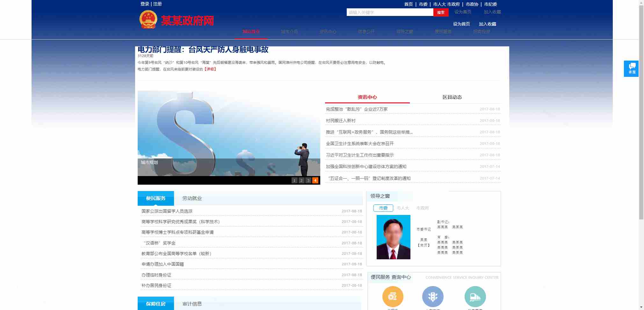
Task: Switch to the 区县动态 tab
Action: [x=452, y=97]
